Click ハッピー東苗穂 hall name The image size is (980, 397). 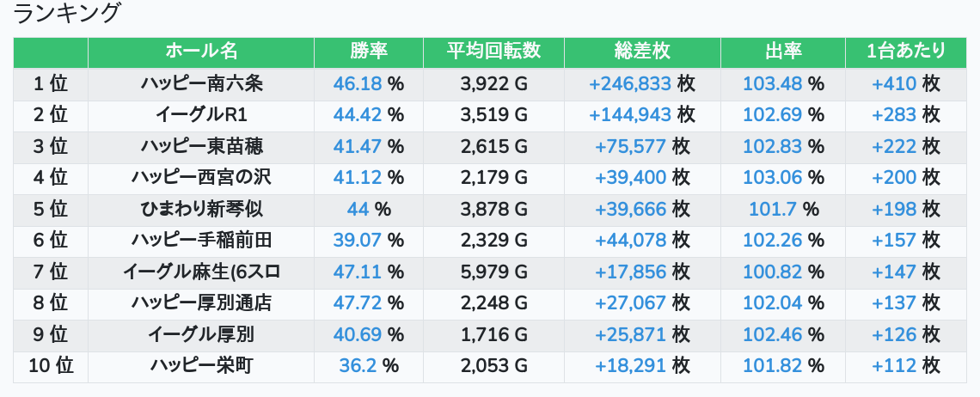tap(201, 146)
